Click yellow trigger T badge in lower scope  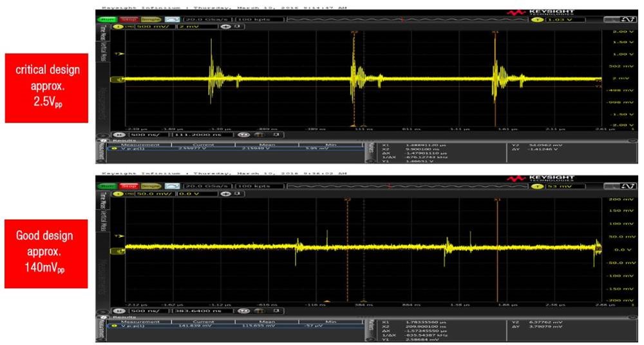pyautogui.click(x=538, y=186)
